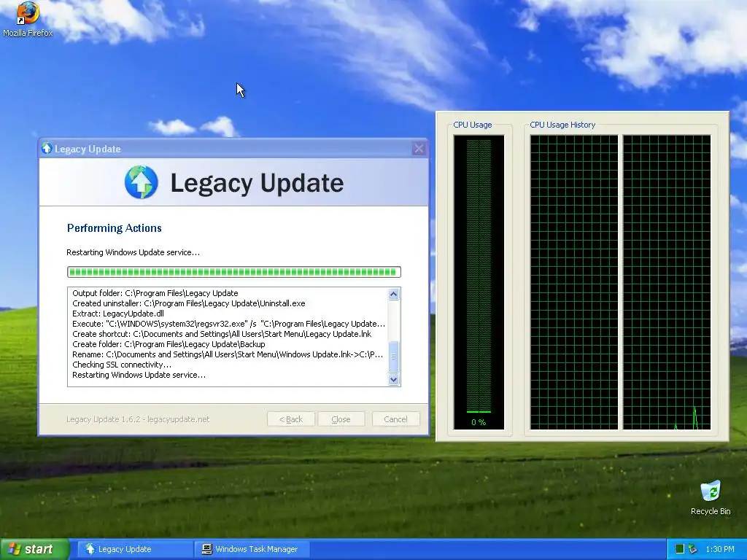747x560 pixels.
Task: Open the Recycle Bin desktop icon
Action: (x=711, y=498)
